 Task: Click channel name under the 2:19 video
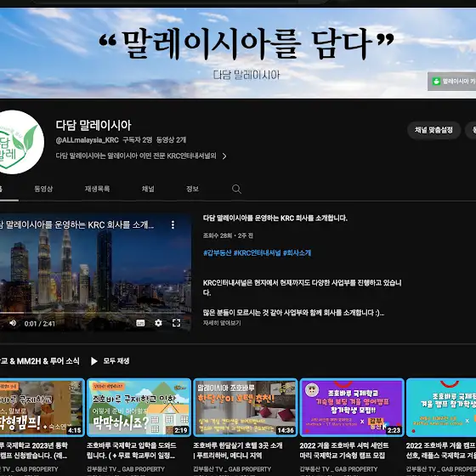click(126, 469)
